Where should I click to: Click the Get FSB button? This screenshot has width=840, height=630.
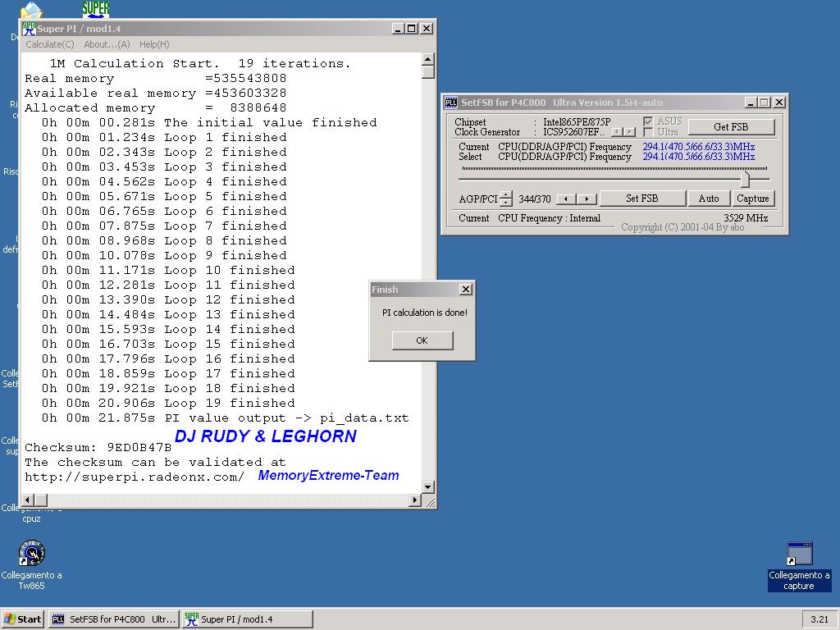click(x=731, y=127)
